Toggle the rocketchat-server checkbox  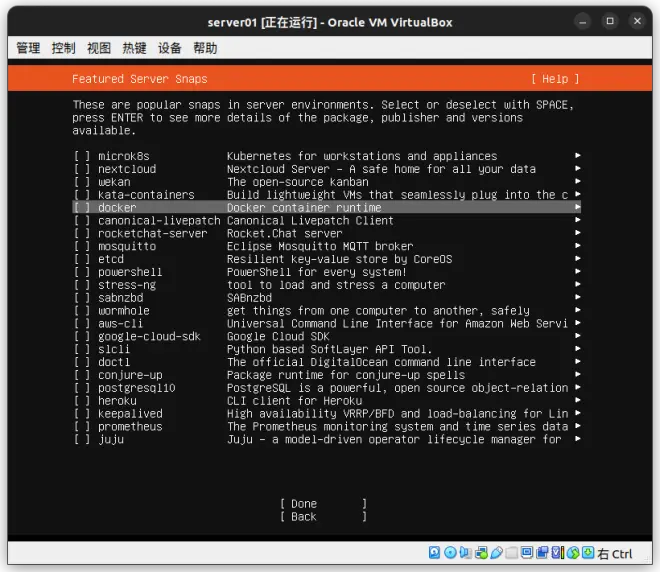(82, 234)
